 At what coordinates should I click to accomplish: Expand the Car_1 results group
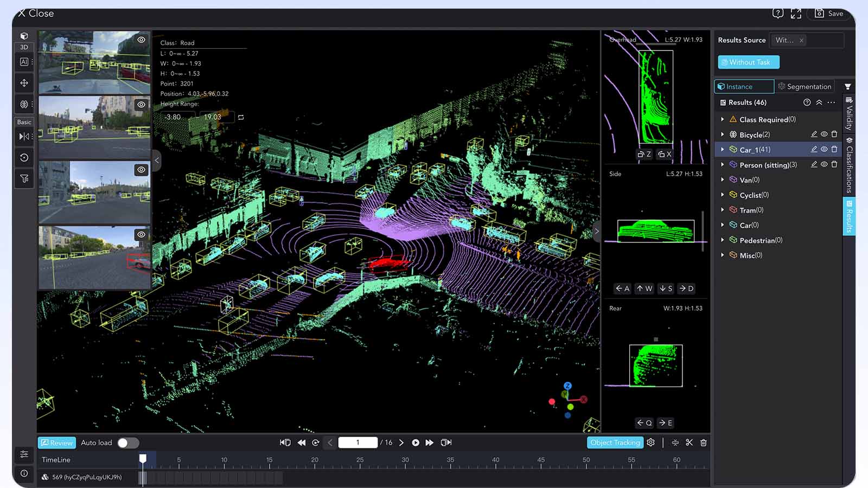pos(722,149)
